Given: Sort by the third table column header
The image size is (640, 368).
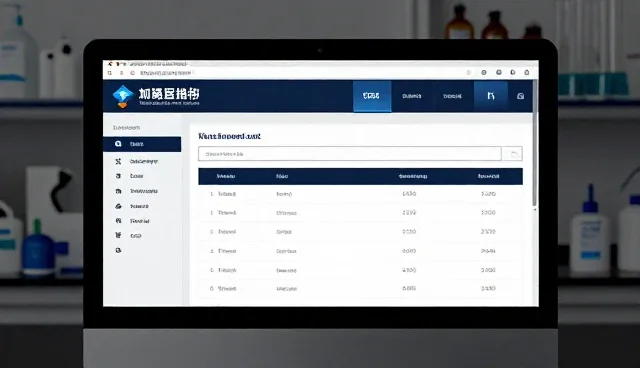Looking at the screenshot, I should pyautogui.click(x=413, y=176).
